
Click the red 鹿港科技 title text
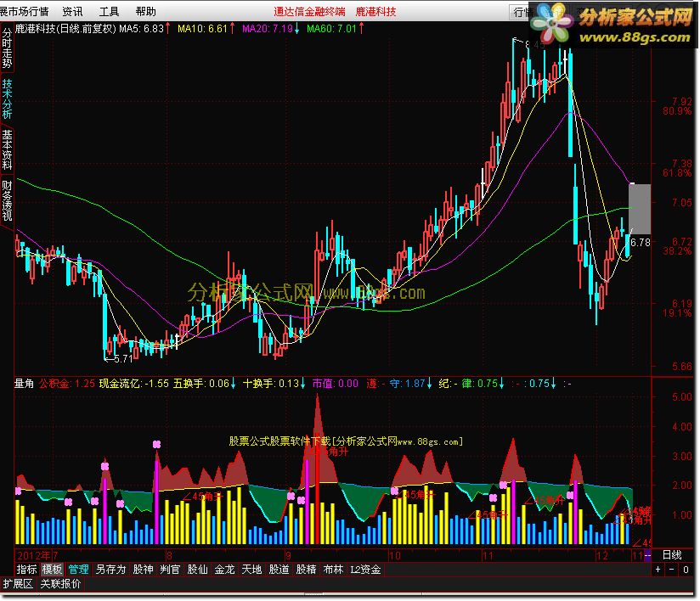[x=375, y=12]
